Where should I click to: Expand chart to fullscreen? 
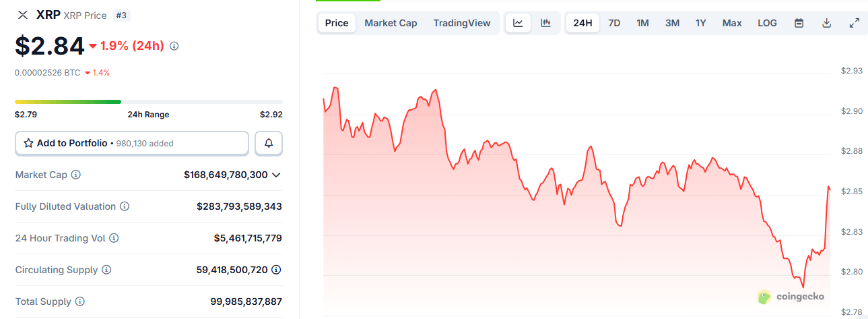854,23
